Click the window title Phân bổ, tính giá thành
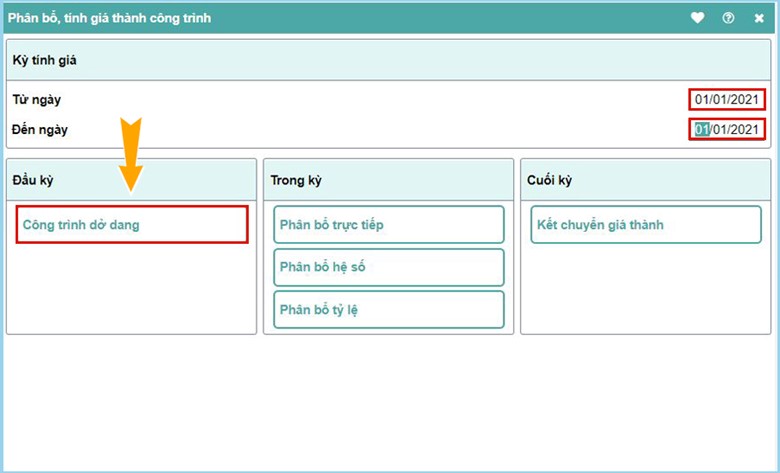The width and height of the screenshot is (780, 473). point(110,18)
